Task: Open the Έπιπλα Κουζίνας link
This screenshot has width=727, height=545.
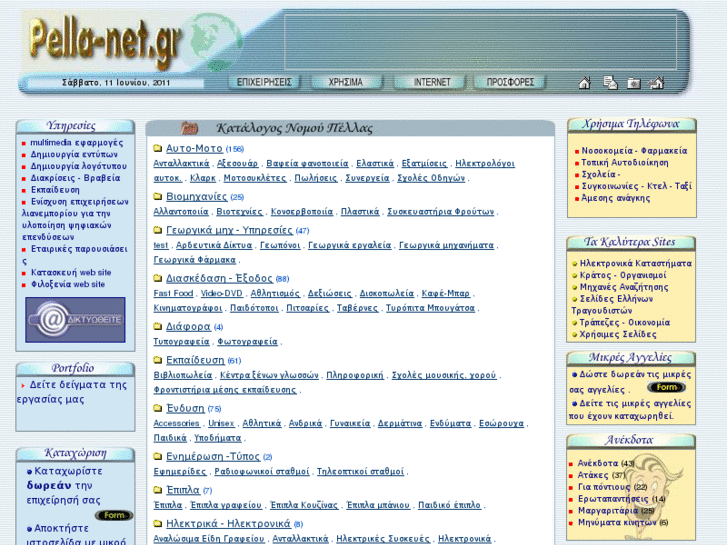Action: 304,505
